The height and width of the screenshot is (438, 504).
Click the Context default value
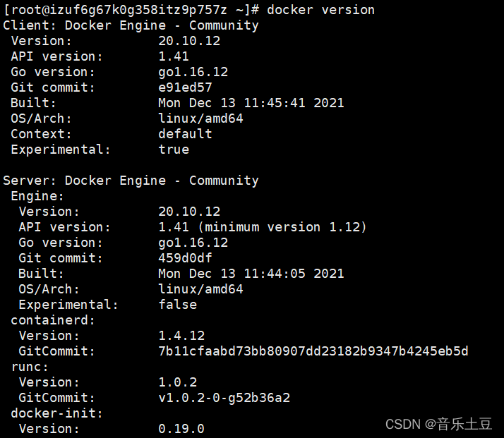tap(185, 134)
